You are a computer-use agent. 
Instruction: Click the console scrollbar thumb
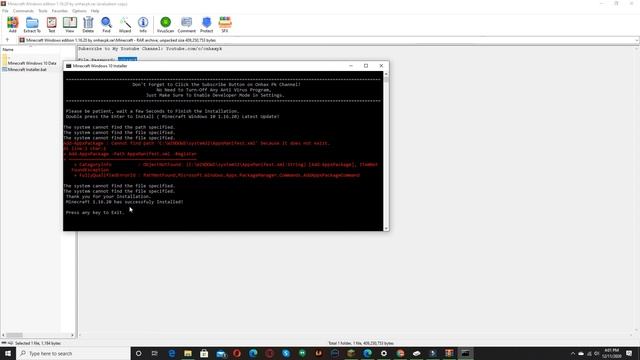[x=386, y=80]
